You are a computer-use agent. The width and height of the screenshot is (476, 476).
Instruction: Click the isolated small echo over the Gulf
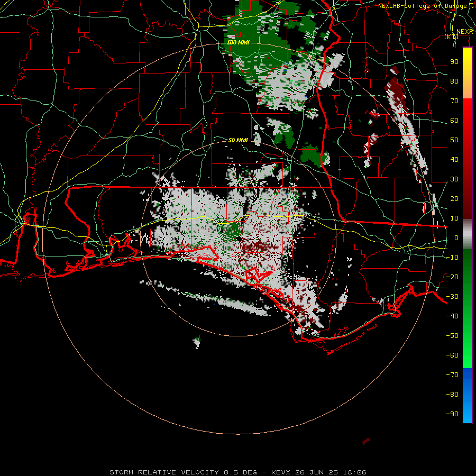click(197, 342)
